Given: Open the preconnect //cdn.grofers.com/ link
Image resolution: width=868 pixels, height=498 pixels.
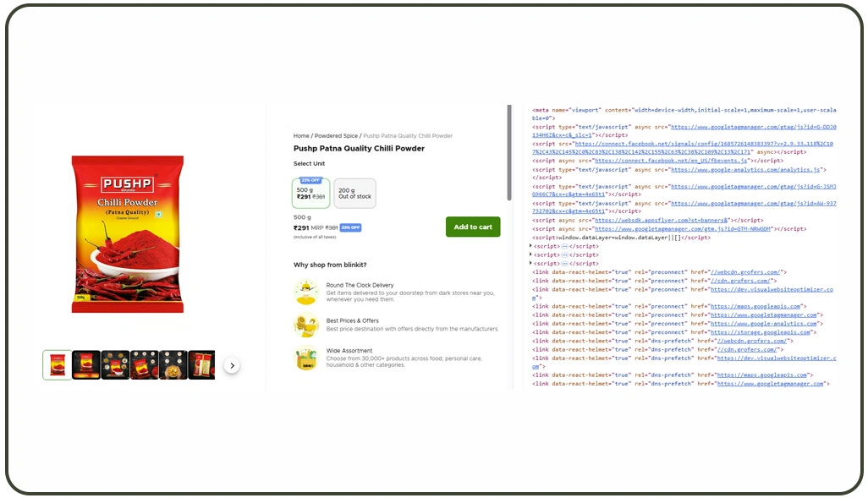Looking at the screenshot, I should (x=740, y=281).
